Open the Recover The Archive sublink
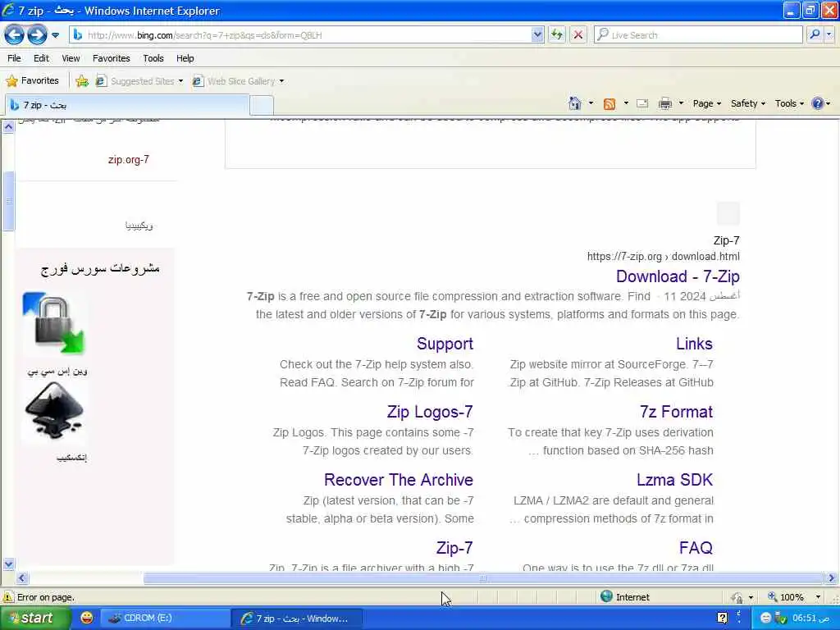840x630 pixels. [399, 480]
